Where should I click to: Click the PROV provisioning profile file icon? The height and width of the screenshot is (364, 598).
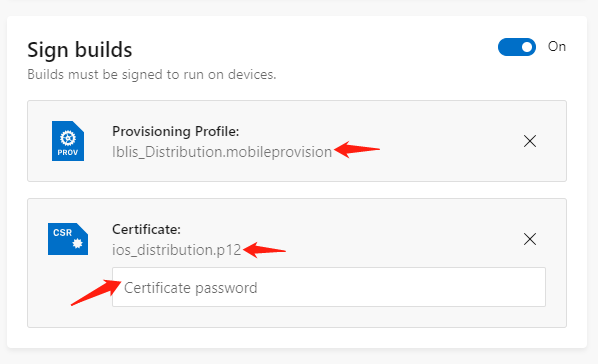click(68, 141)
